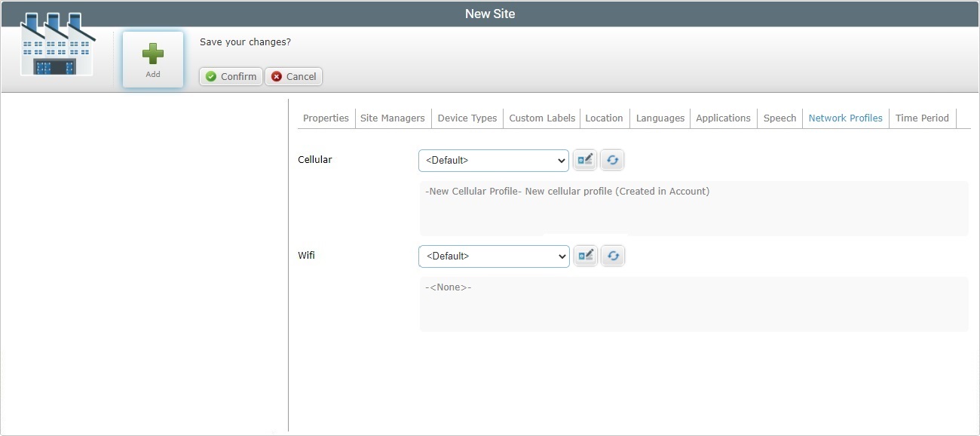
Task: Click the edit icon beside the Wifi dropdown
Action: pyautogui.click(x=585, y=255)
